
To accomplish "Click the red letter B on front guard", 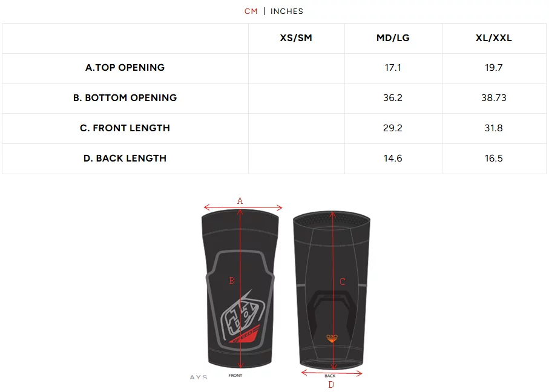I will [231, 281].
